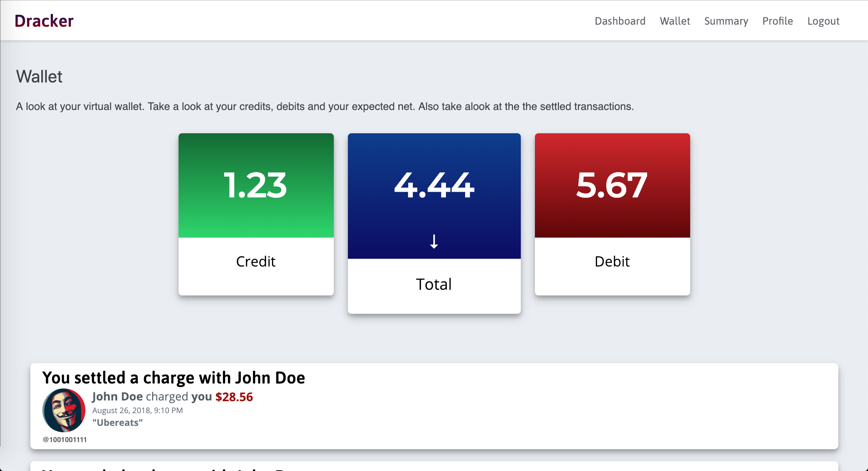The height and width of the screenshot is (471, 868).
Task: Click the August 26, 2018 timestamp
Action: coord(137,410)
